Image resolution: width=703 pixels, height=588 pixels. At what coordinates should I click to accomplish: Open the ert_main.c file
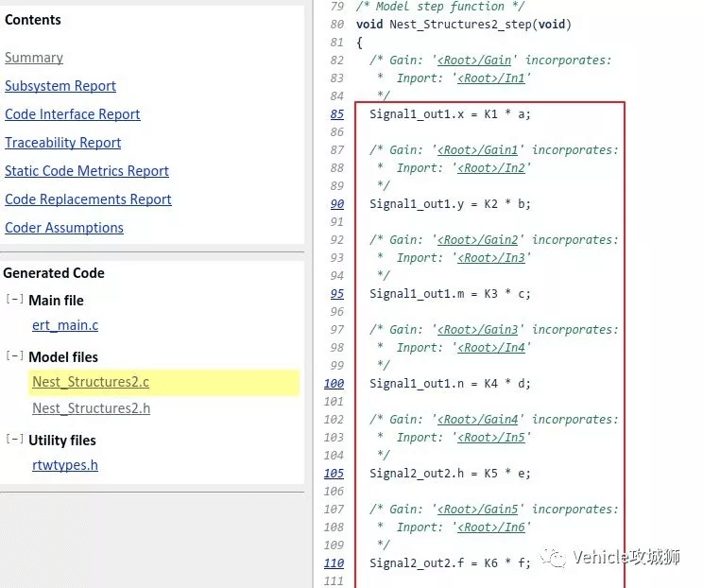point(65,324)
